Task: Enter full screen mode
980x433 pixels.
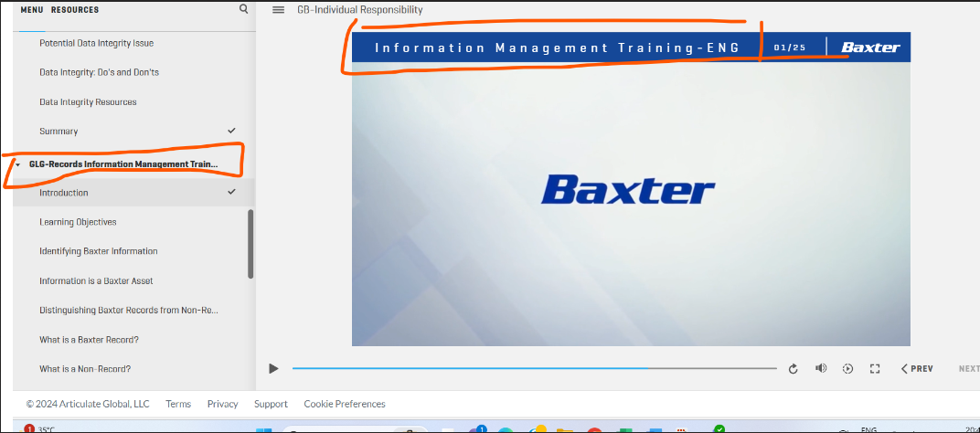Action: pyautogui.click(x=875, y=369)
